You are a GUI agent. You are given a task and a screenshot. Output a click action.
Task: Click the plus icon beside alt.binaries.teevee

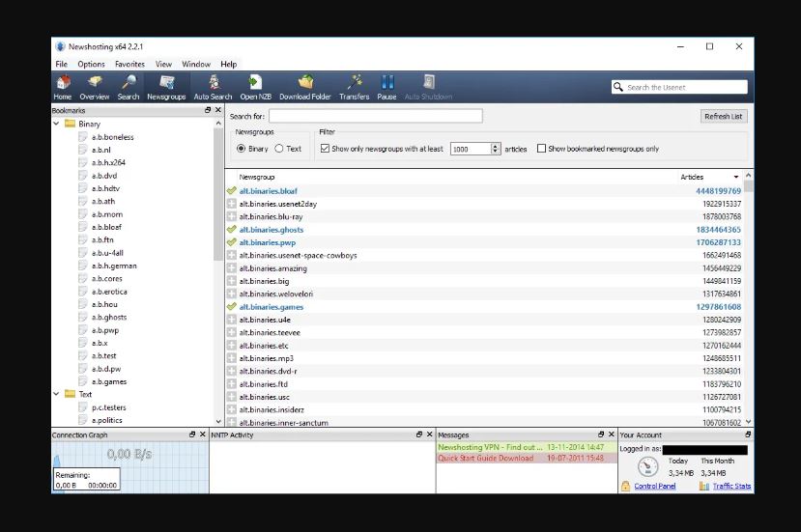[232, 332]
